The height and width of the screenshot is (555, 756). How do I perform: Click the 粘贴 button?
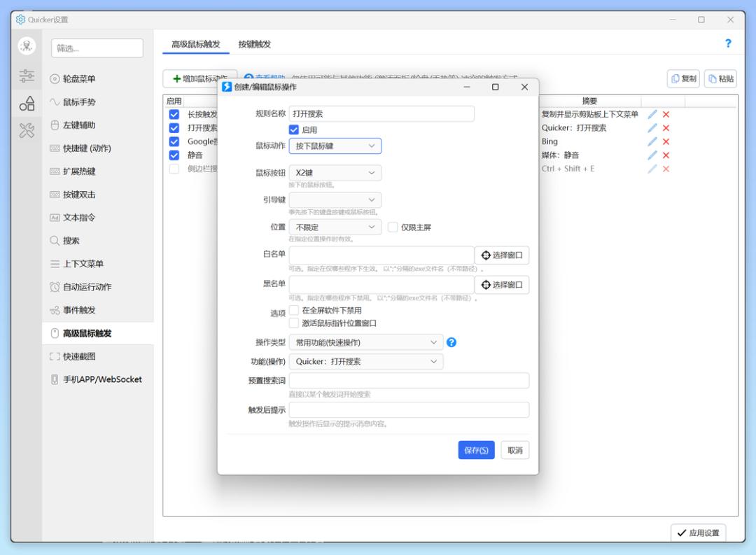[x=721, y=78]
